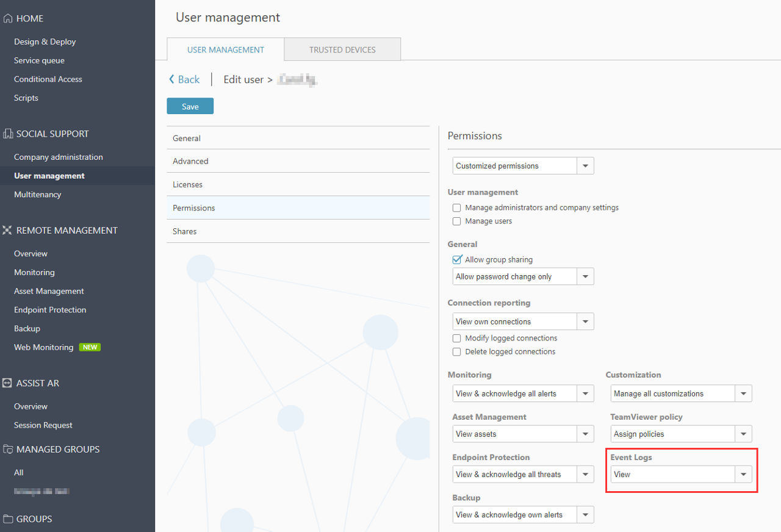The width and height of the screenshot is (781, 532).
Task: Click the SOCIAL SUPPORT building icon
Action: pyautogui.click(x=8, y=134)
